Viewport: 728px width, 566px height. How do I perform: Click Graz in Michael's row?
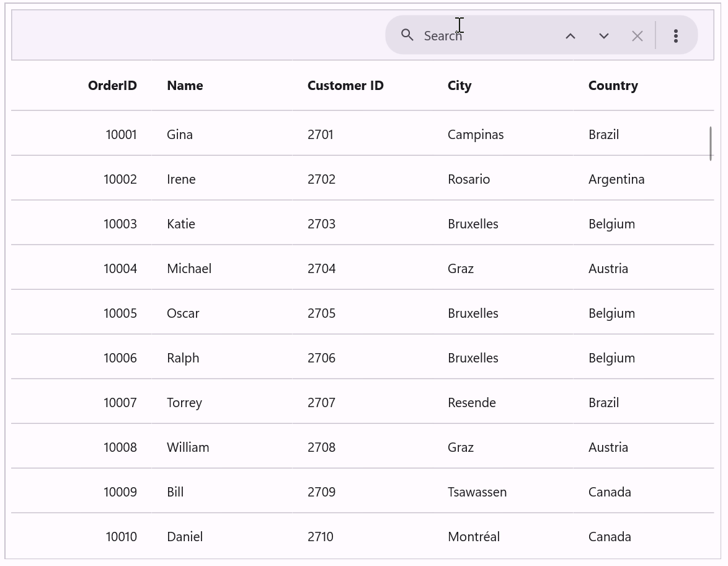[461, 269]
